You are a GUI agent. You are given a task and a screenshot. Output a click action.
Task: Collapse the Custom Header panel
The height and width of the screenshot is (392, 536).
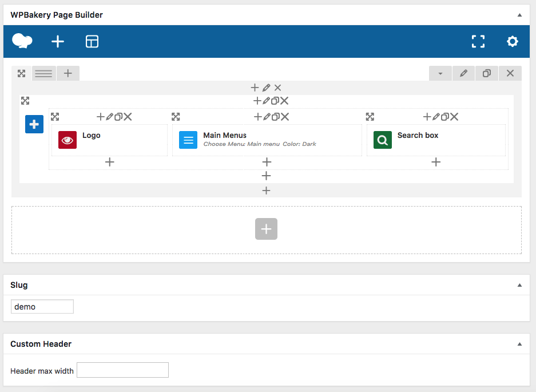[x=519, y=344]
